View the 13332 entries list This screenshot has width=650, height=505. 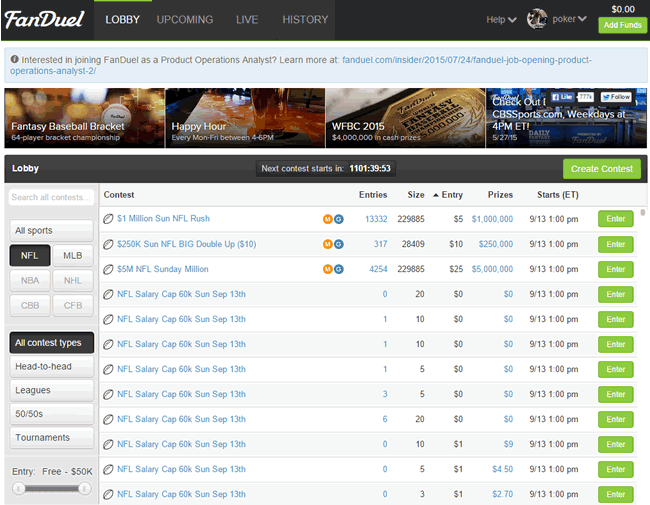click(376, 219)
